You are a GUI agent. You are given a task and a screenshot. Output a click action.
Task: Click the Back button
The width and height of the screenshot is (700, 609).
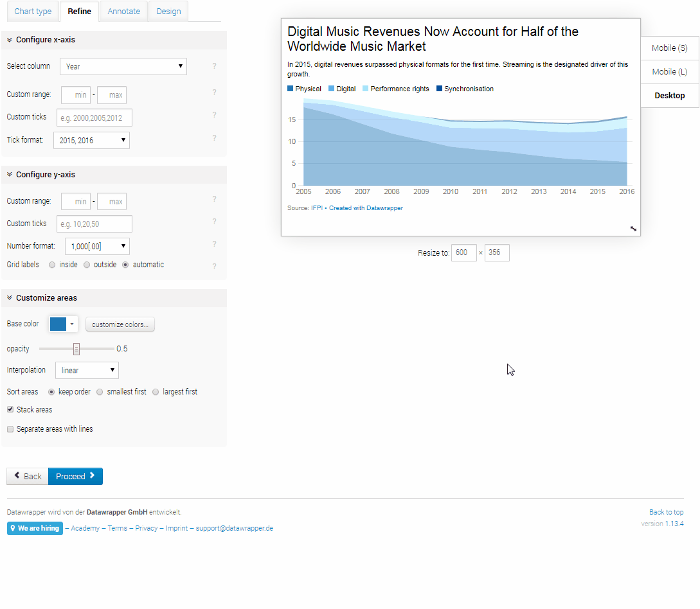click(28, 476)
